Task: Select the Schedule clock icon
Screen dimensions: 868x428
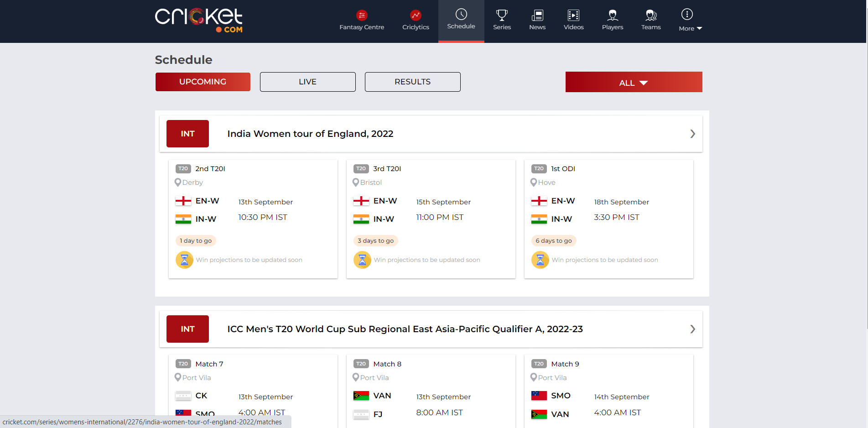Action: (461, 14)
